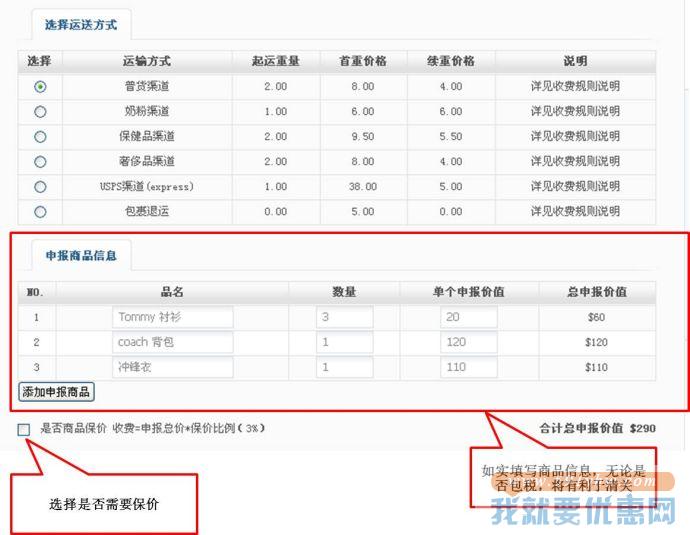Click unit value field showing 20
Image resolution: width=690 pixels, height=535 pixels.
coord(469,317)
